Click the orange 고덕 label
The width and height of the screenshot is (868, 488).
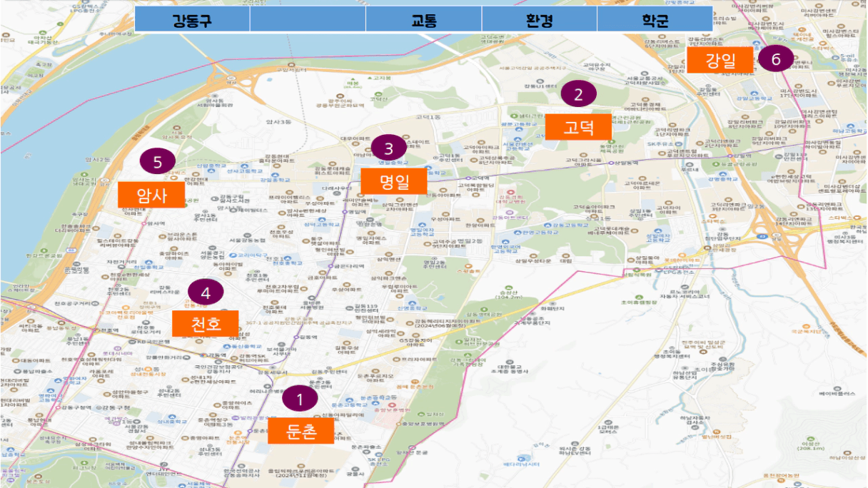coord(579,127)
